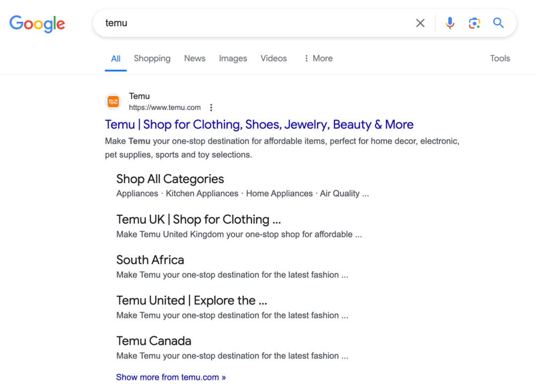Open the main Temu result title link

[x=259, y=125]
